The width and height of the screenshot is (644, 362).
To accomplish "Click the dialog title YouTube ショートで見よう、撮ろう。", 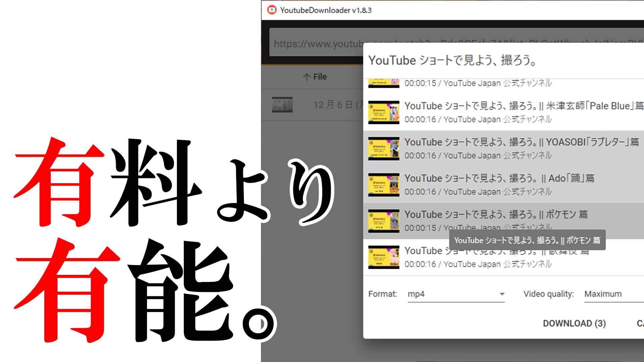I will pyautogui.click(x=453, y=60).
